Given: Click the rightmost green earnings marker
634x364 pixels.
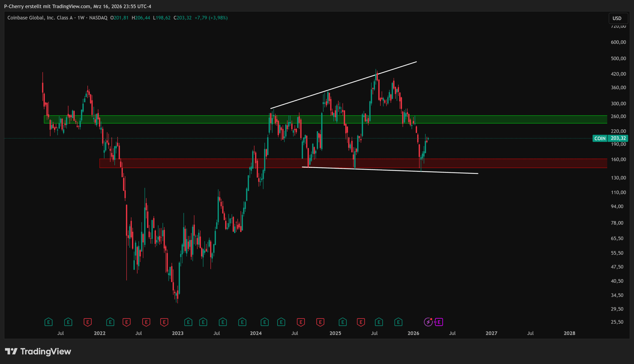Looking at the screenshot, I should click(x=398, y=322).
